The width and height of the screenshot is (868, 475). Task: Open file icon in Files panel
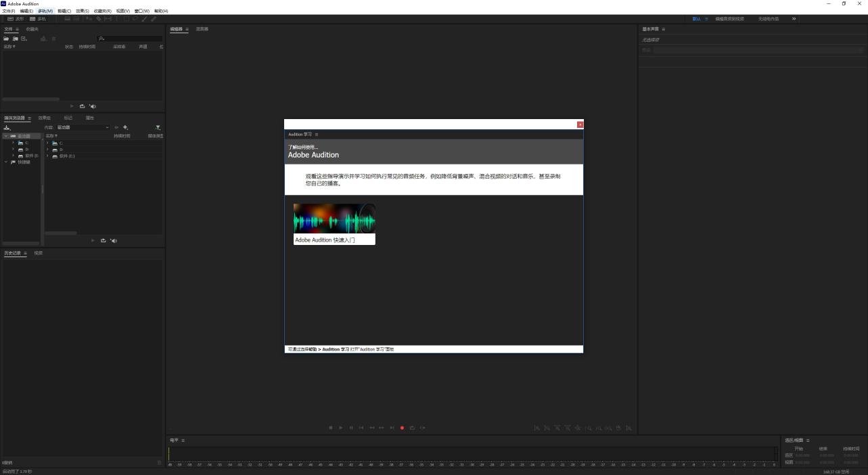click(6, 39)
